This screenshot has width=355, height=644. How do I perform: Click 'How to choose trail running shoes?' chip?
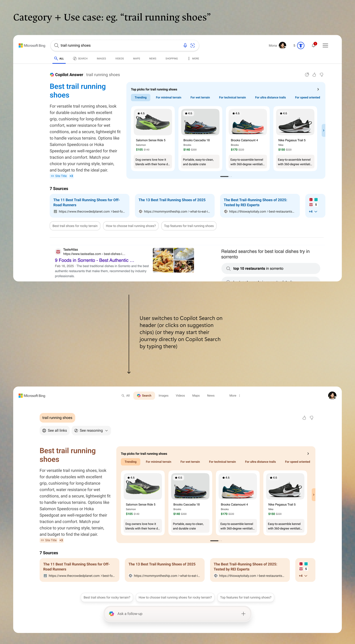(131, 226)
